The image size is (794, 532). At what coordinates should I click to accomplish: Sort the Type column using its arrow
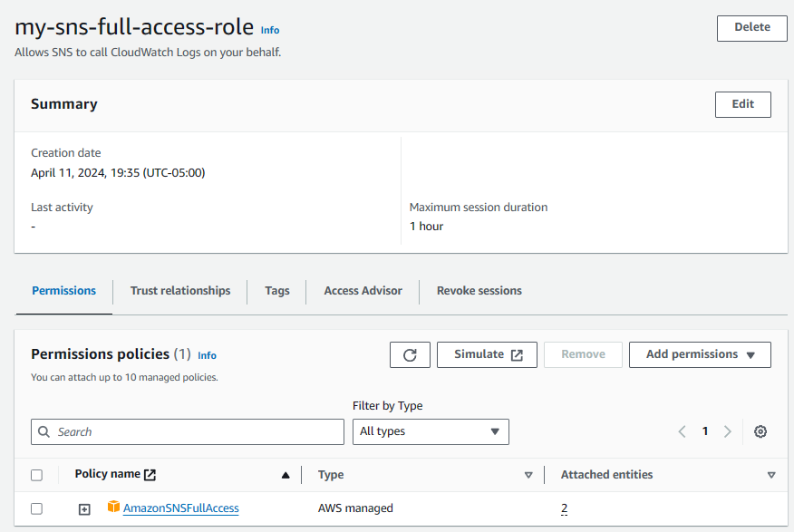click(528, 475)
